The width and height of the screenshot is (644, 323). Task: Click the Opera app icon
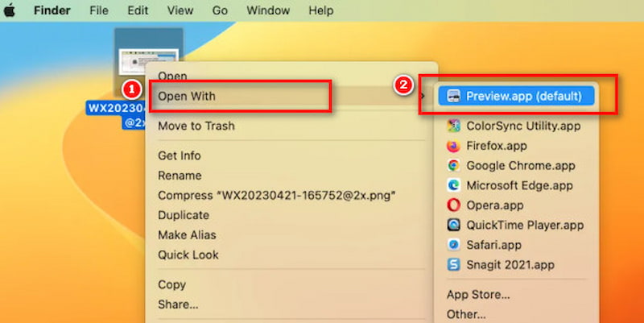453,205
